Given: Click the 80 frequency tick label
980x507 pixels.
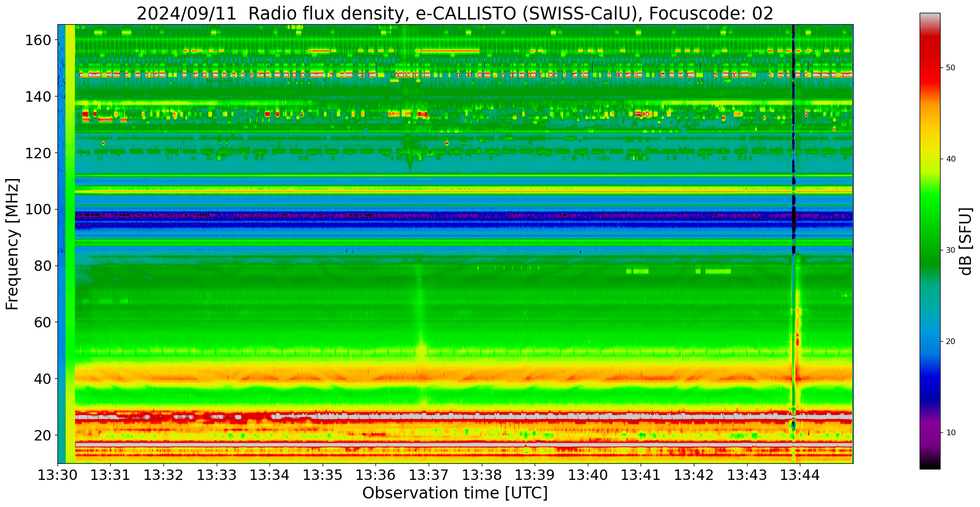Looking at the screenshot, I should click(x=43, y=266).
